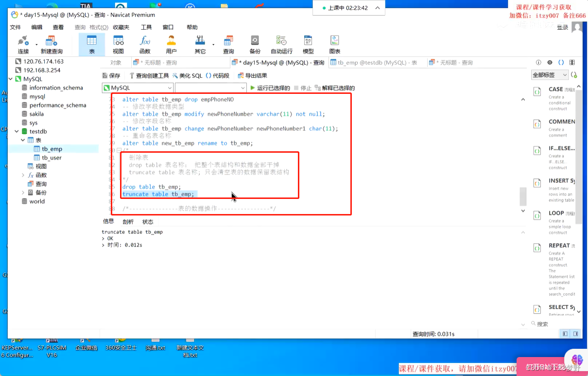
Task: Toggle the left sidebar layout button at bottom right
Action: 565,334
